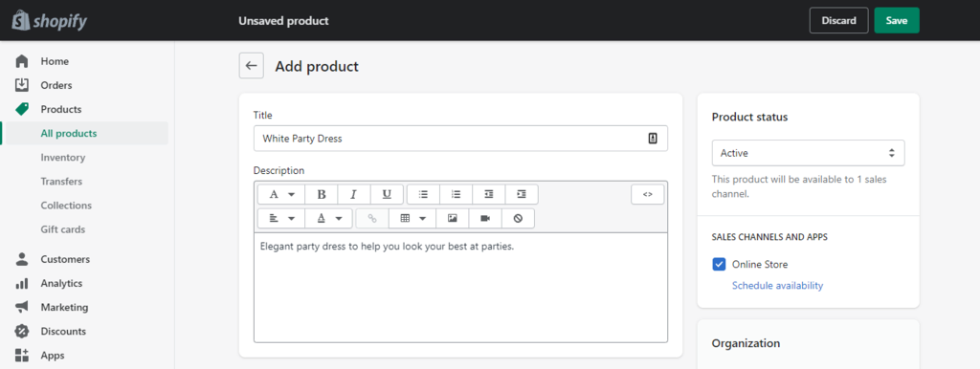The image size is (980, 369).
Task: Click the indent button
Action: (x=522, y=194)
